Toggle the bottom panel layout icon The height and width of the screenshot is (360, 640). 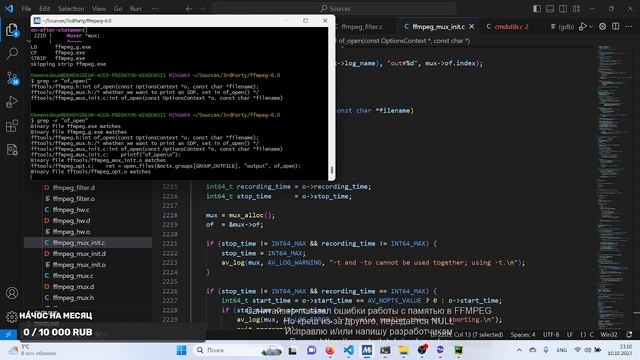(x=550, y=9)
